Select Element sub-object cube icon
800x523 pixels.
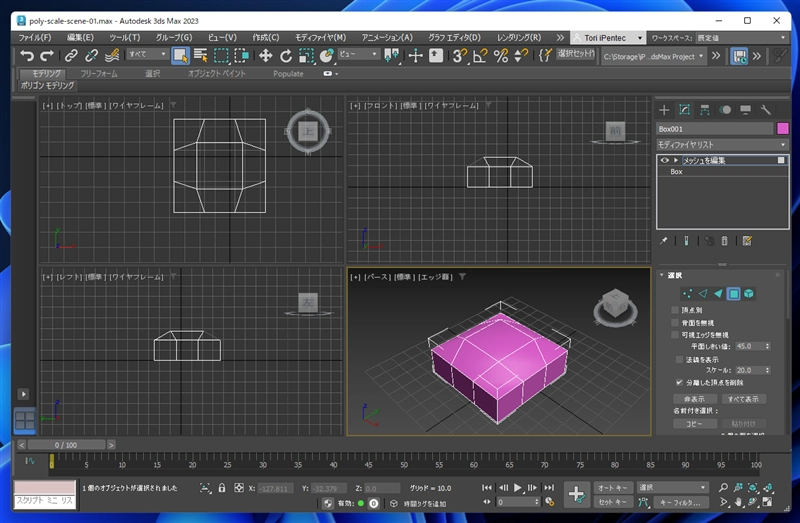pos(748,293)
